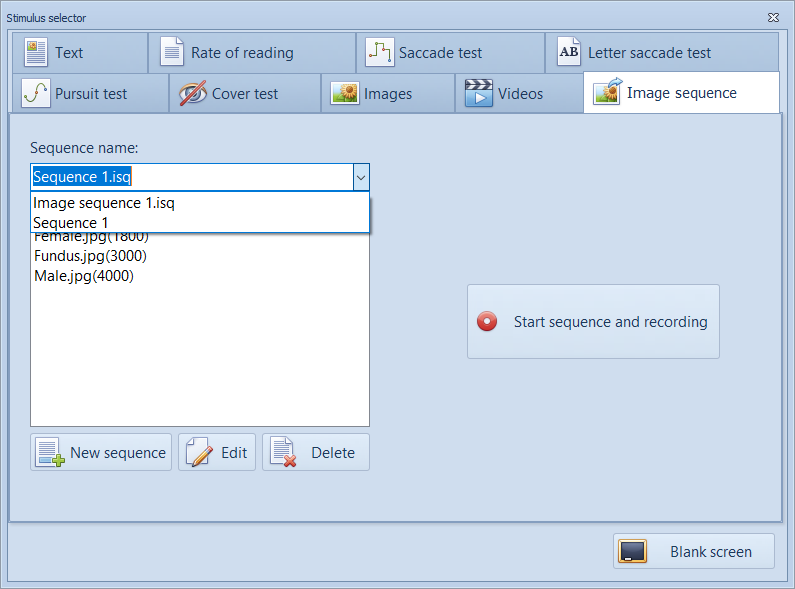Select Fundus.jpg(3000) in the list
The width and height of the screenshot is (795, 589).
tap(84, 256)
